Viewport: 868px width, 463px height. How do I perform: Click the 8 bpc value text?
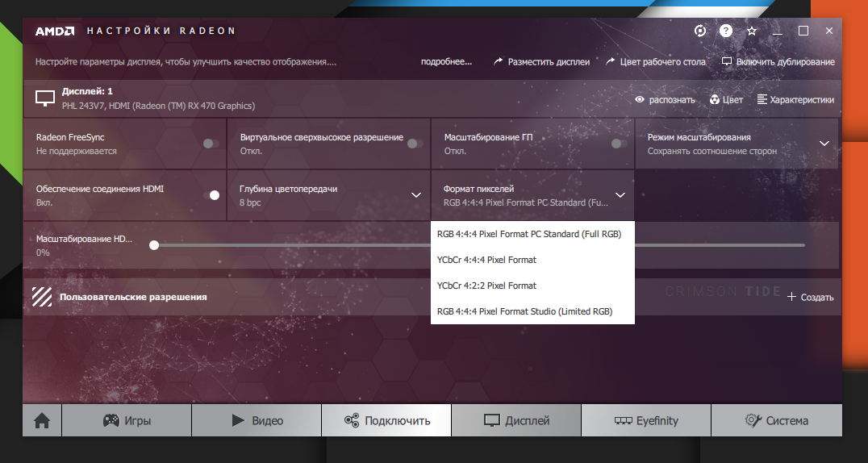click(x=250, y=202)
